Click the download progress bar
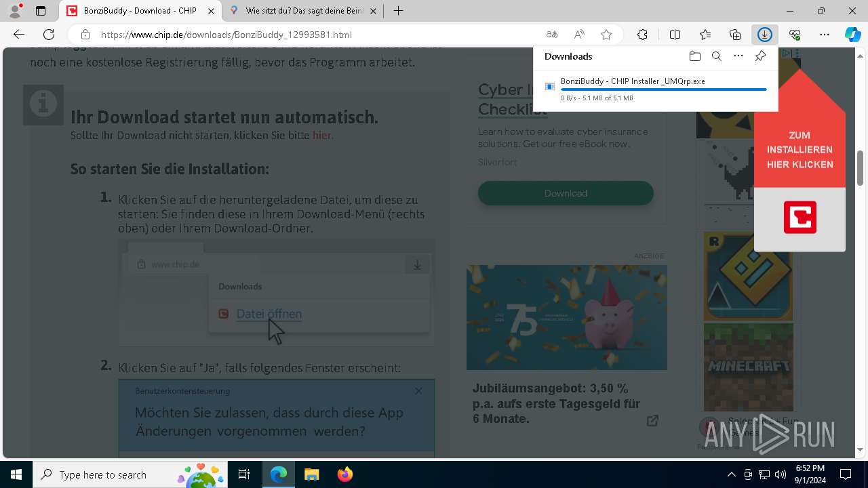The height and width of the screenshot is (488, 868). [x=663, y=89]
